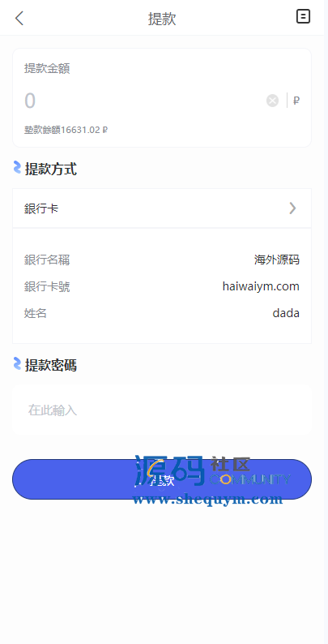Click the 銀行卡號 label

47,286
